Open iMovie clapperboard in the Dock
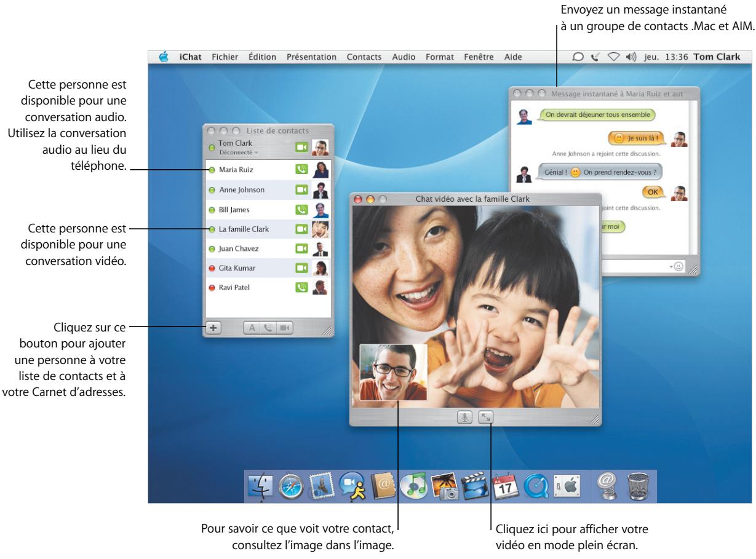Image resolution: width=756 pixels, height=559 pixels. tap(475, 485)
